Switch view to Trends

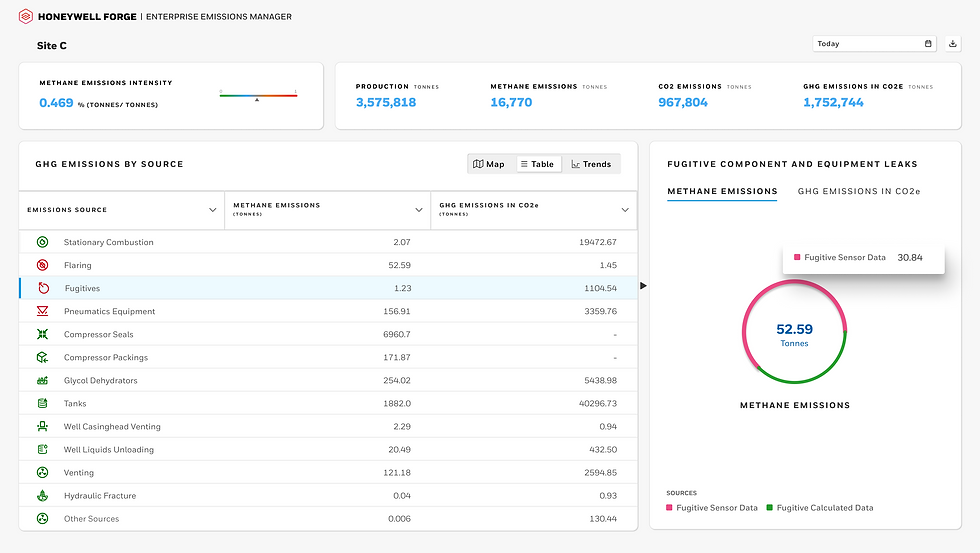(x=591, y=164)
